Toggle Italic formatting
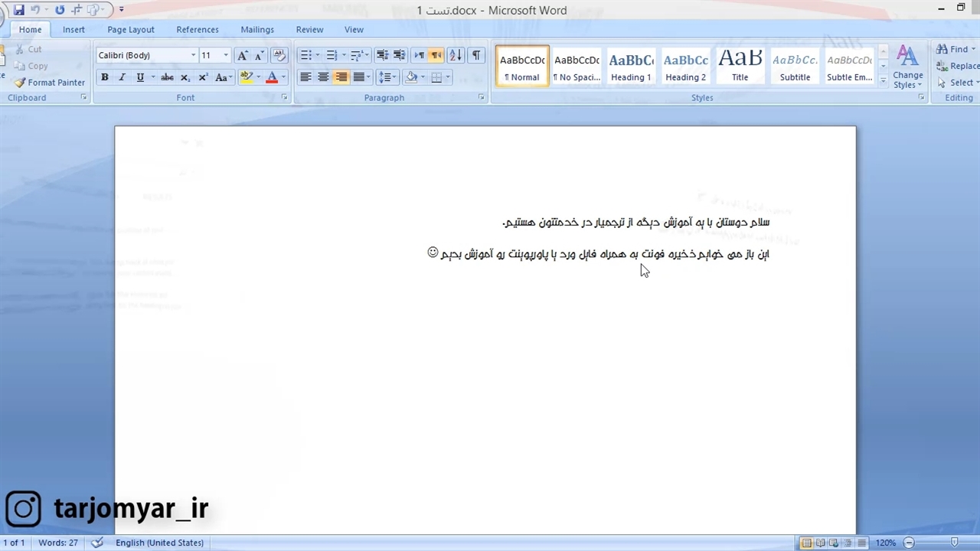The image size is (980, 551). tap(122, 77)
